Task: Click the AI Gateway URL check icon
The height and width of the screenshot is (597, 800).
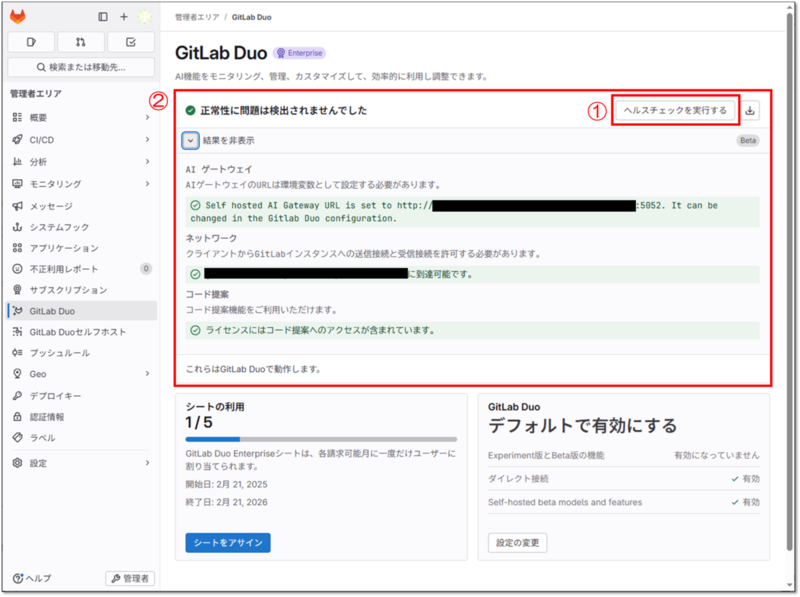Action: (195, 205)
